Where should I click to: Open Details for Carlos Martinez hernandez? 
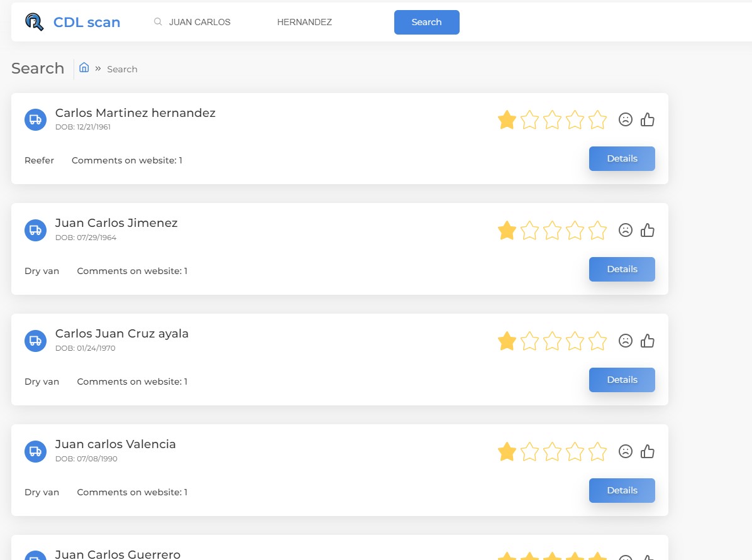click(x=622, y=158)
